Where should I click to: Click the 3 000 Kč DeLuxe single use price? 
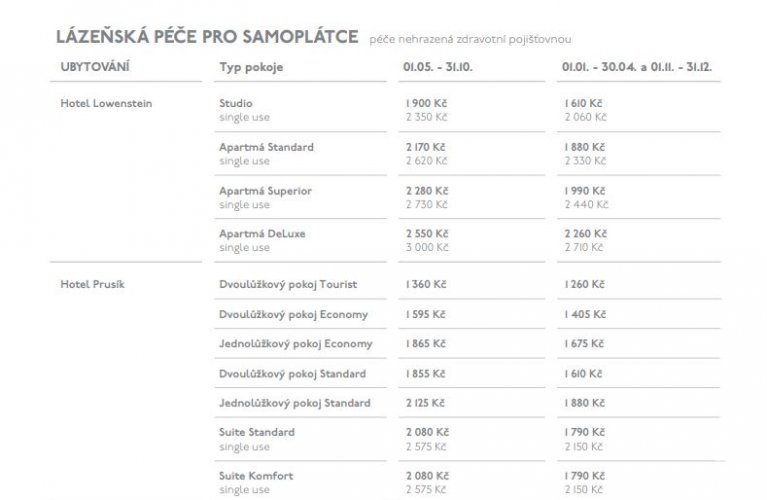(427, 248)
